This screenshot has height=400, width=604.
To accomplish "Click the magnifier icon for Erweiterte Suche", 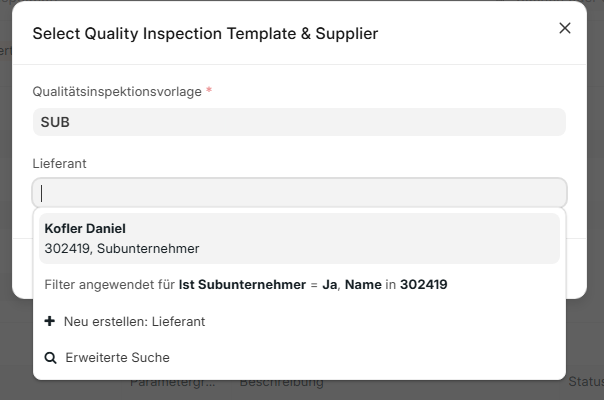I will click(50, 357).
